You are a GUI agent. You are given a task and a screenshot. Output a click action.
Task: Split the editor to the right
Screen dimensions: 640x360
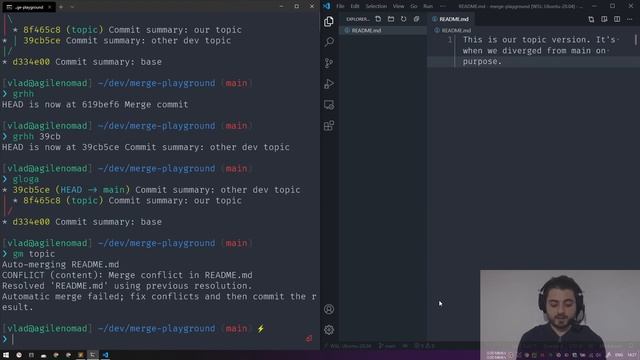tap(617, 19)
